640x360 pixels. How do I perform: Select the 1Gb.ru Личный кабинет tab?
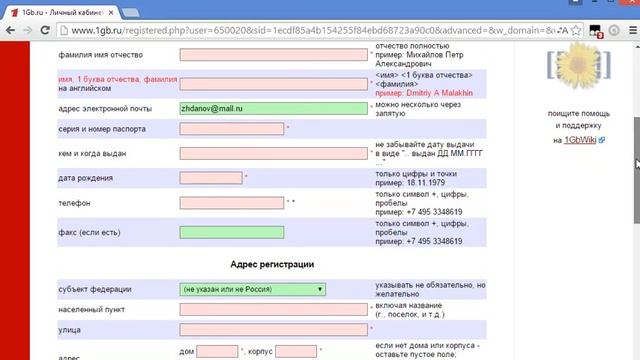[x=61, y=13]
